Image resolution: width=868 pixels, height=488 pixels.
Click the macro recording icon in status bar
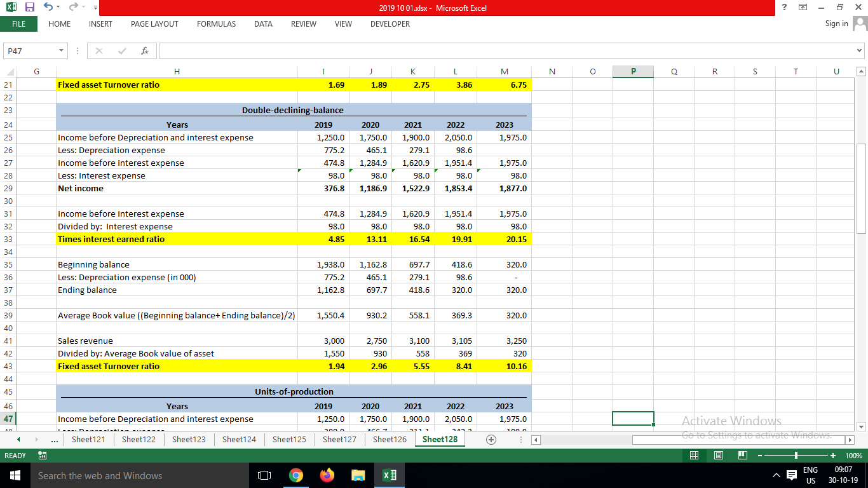[x=43, y=456]
